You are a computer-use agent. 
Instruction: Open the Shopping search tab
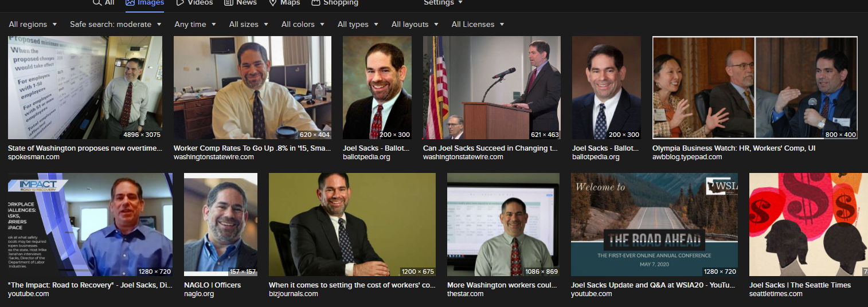coord(335,3)
